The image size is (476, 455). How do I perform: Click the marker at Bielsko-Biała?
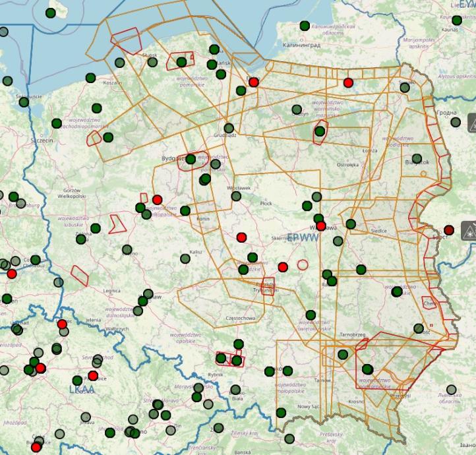click(x=235, y=390)
